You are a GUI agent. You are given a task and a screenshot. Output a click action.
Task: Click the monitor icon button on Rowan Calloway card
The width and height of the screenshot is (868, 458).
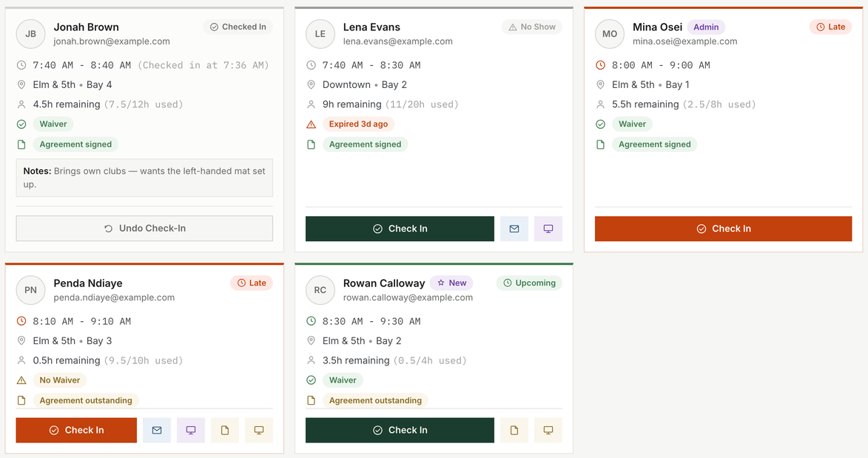point(548,431)
